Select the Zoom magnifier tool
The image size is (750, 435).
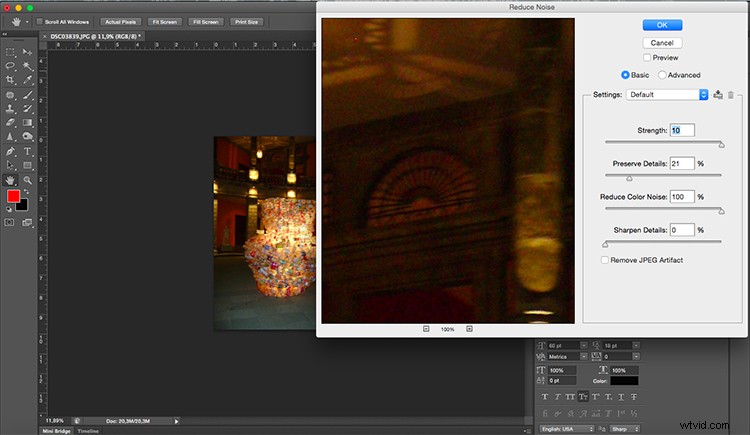click(27, 180)
